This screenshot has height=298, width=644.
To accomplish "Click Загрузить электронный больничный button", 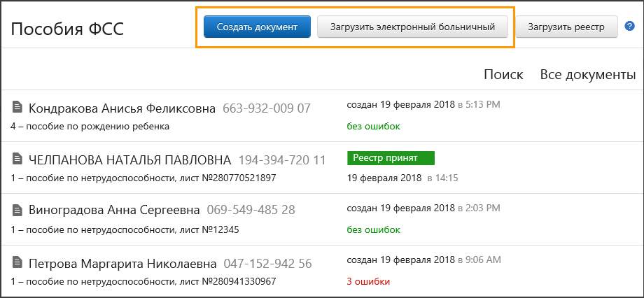I will pos(412,27).
